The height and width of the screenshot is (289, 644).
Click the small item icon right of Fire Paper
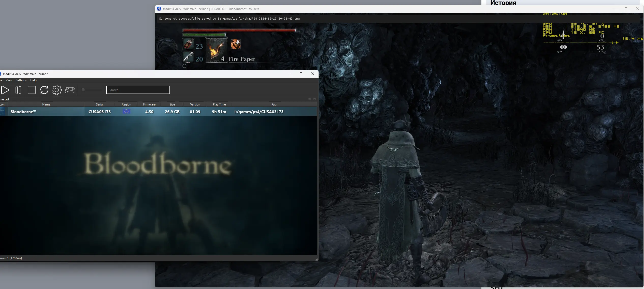click(x=236, y=44)
